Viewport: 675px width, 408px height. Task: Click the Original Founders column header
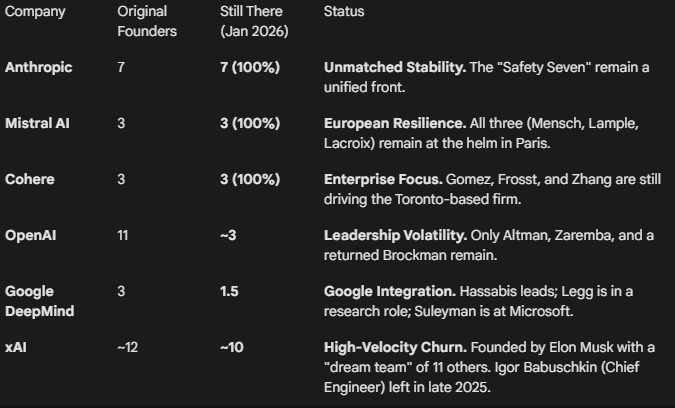(x=147, y=21)
